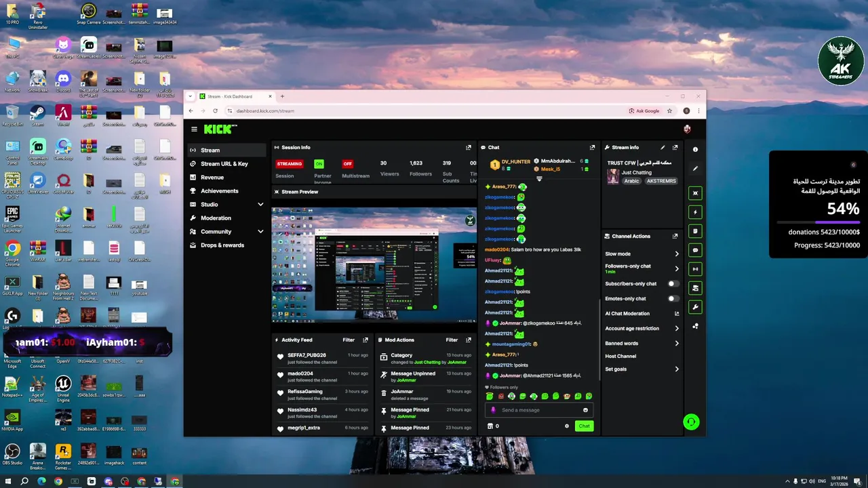Click profile avatar in Kick header
The width and height of the screenshot is (868, 488).
point(687,129)
